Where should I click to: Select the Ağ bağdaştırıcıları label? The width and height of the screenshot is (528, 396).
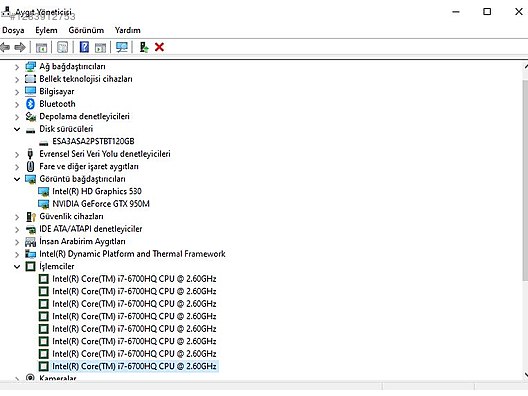pyautogui.click(x=72, y=66)
